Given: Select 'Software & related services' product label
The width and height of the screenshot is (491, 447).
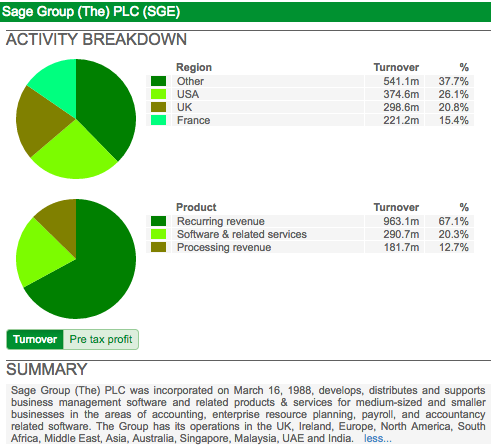Looking at the screenshot, I should [x=242, y=234].
